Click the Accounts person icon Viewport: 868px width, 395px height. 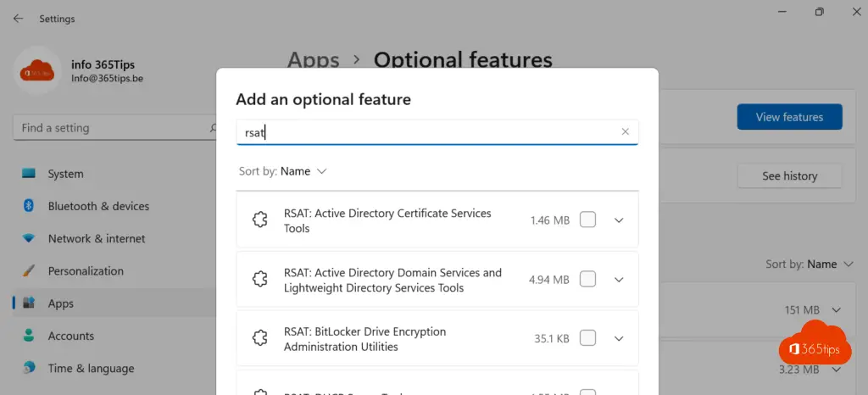pos(29,336)
